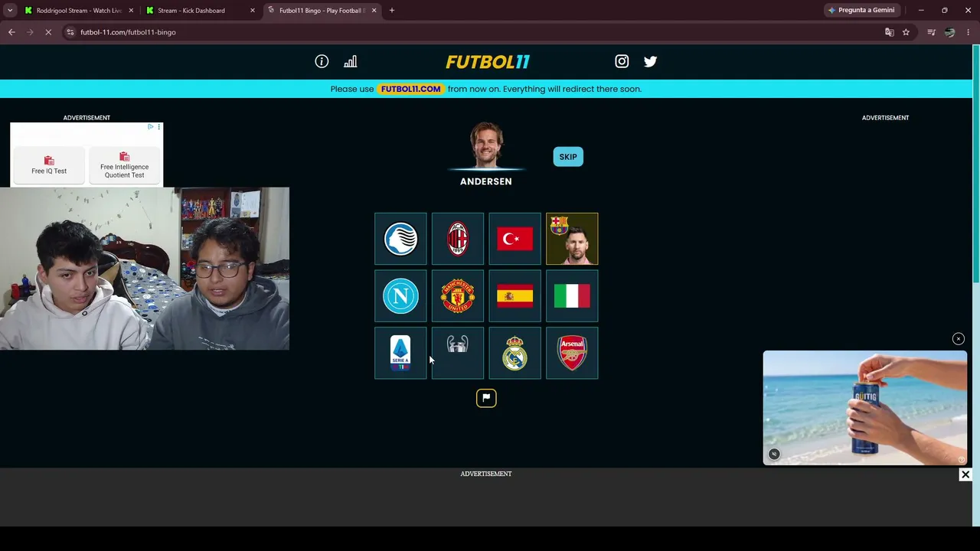Open the media control button
This screenshot has height=551, width=980.
coord(931,32)
